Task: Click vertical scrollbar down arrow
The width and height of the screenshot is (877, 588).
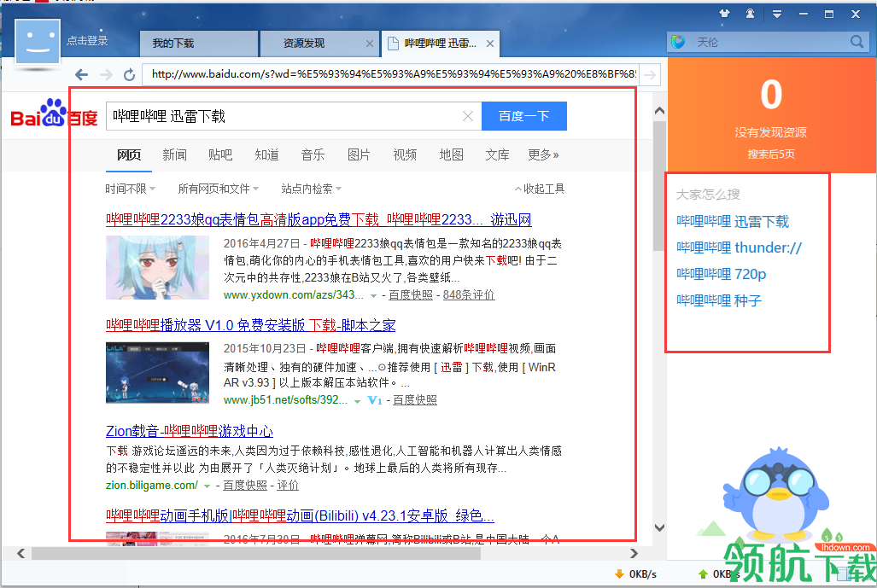Action: coord(659,527)
